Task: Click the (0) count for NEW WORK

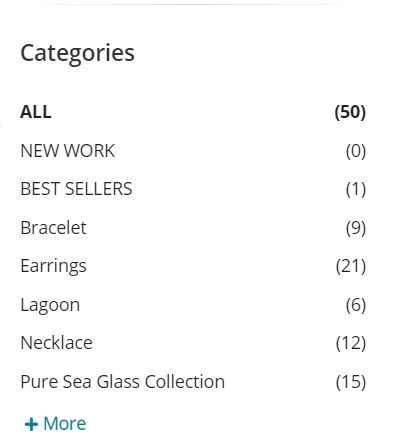Action: [x=356, y=151]
